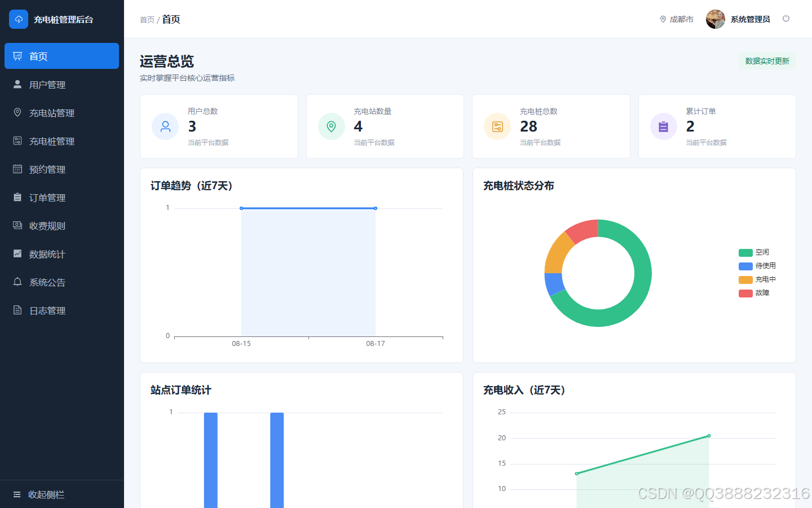Open 用户管理 in the sidebar
812x508 pixels.
[61, 84]
